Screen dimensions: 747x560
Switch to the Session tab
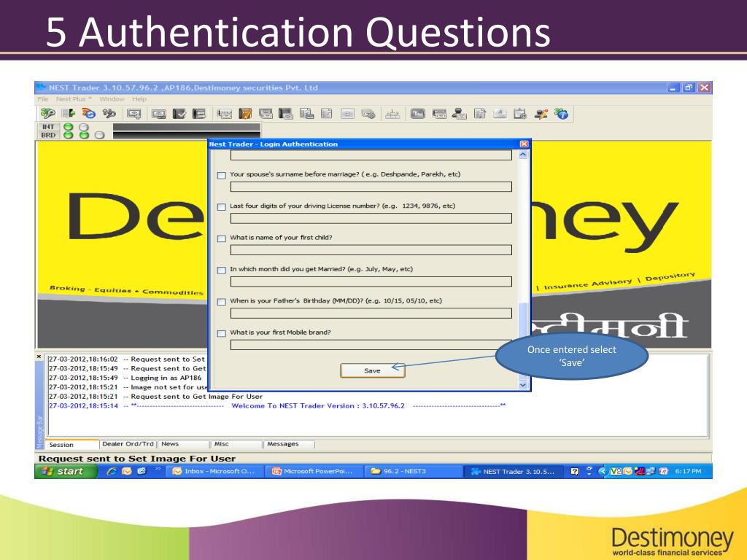click(72, 445)
